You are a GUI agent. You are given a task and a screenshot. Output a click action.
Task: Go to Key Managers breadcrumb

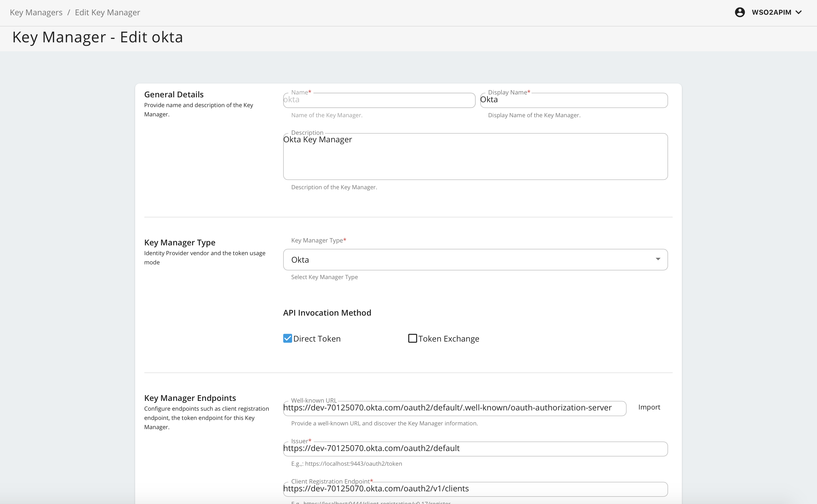tap(36, 12)
